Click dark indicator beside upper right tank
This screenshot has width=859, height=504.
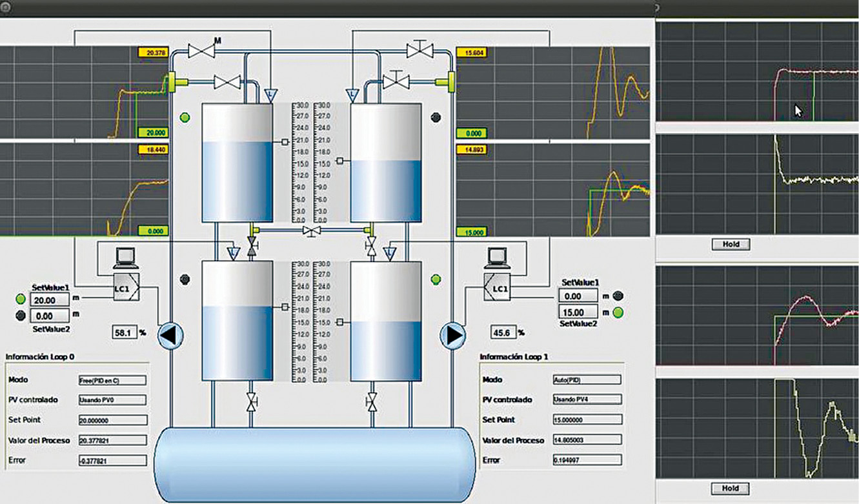click(x=436, y=117)
